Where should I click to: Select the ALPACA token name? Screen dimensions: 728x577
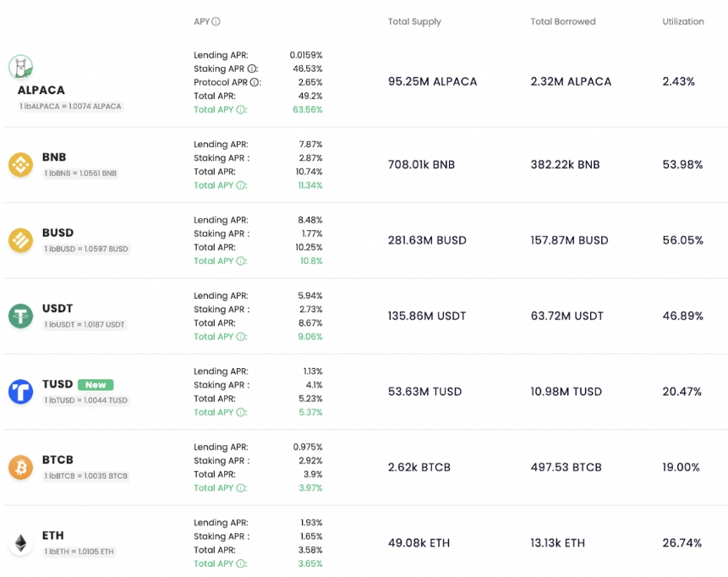click(41, 91)
